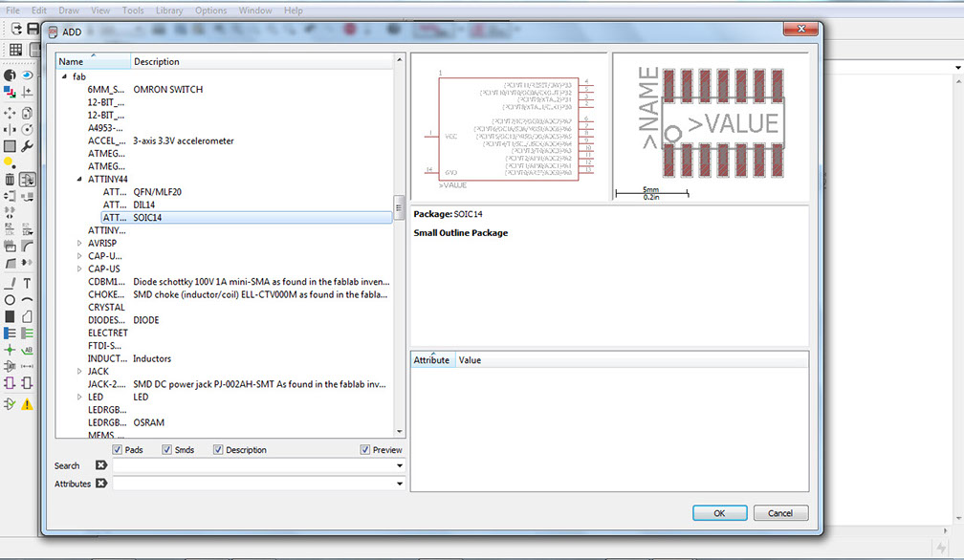
Task: Clear the Attributes field with its X icon
Action: click(101, 484)
